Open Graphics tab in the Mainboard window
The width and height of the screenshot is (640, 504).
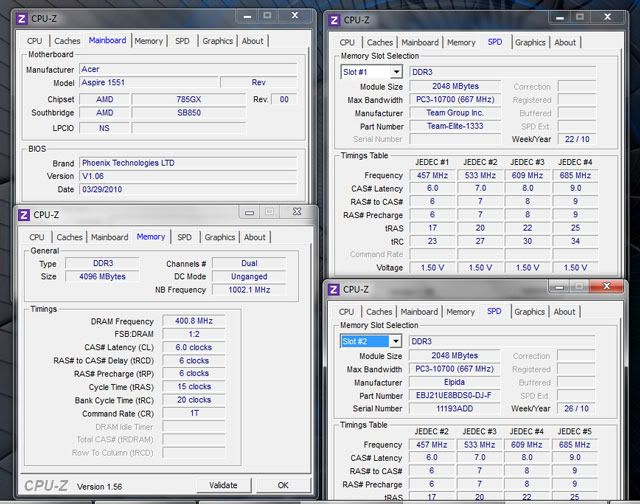pyautogui.click(x=218, y=41)
